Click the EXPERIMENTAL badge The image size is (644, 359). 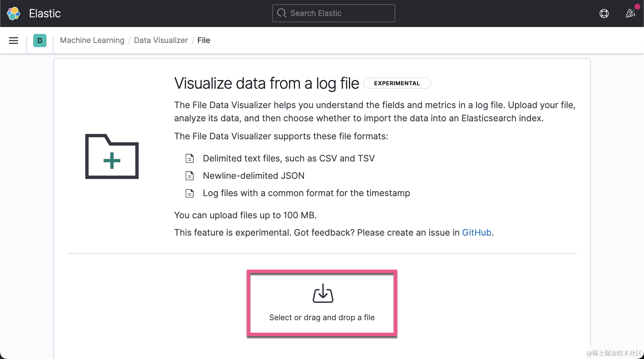point(397,83)
